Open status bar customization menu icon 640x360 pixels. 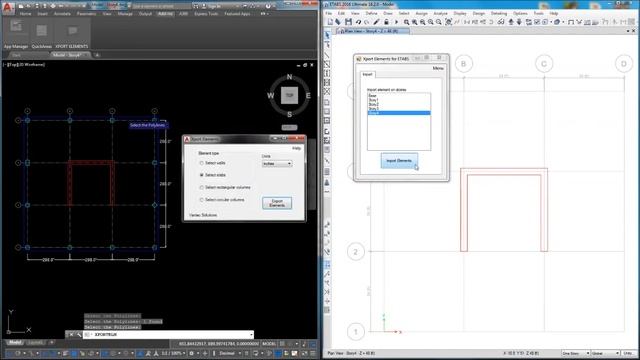click(x=313, y=353)
